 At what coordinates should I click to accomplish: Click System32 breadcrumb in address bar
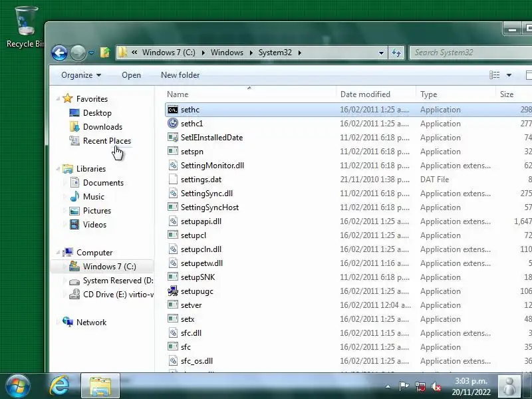point(275,53)
